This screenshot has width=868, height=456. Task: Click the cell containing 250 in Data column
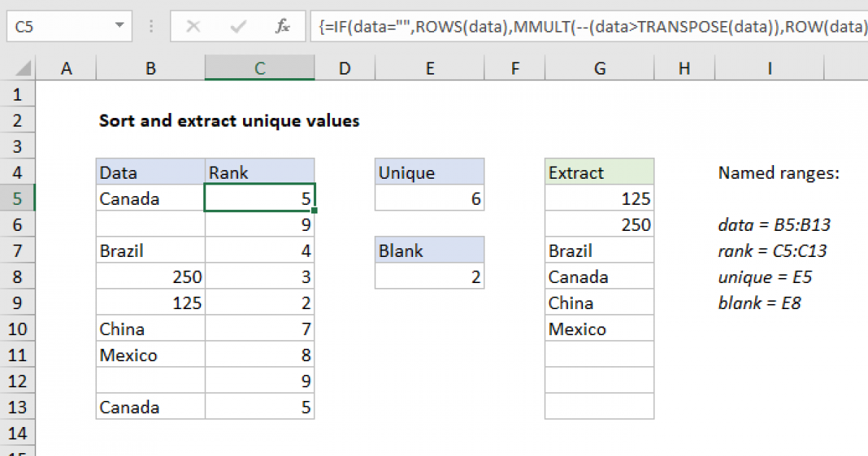[150, 277]
